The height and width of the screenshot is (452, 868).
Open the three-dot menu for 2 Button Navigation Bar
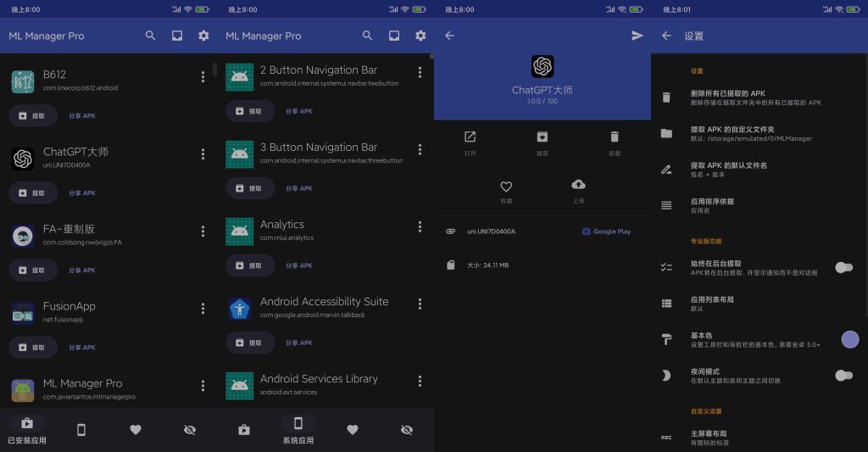pos(420,72)
